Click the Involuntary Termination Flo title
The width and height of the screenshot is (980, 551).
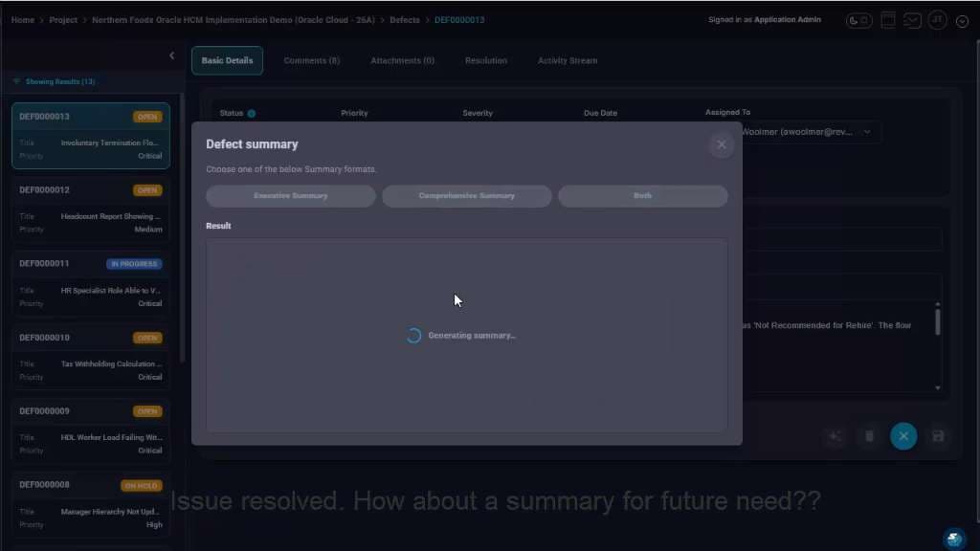tap(109, 143)
